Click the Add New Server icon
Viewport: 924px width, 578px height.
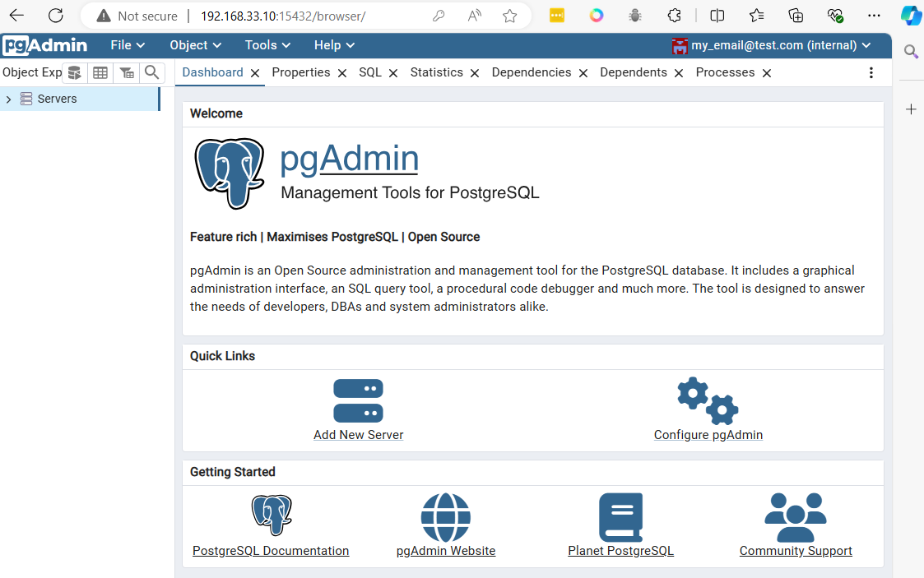[x=358, y=401]
